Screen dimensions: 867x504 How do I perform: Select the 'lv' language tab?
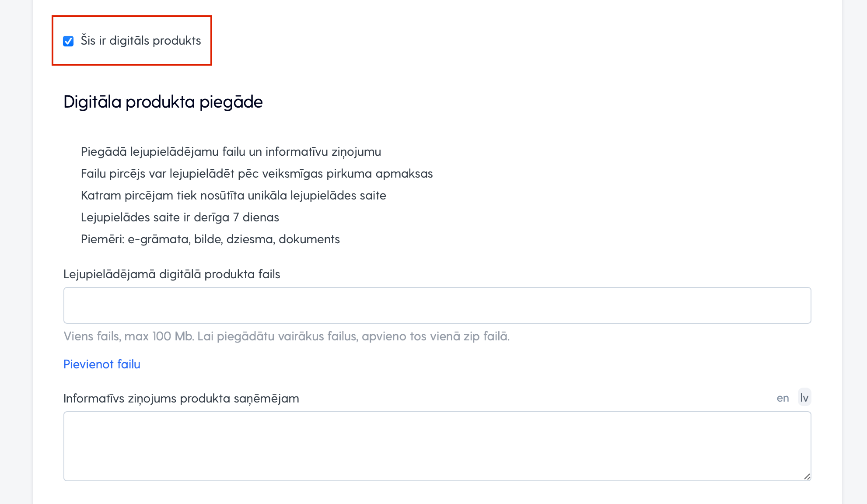click(x=804, y=397)
